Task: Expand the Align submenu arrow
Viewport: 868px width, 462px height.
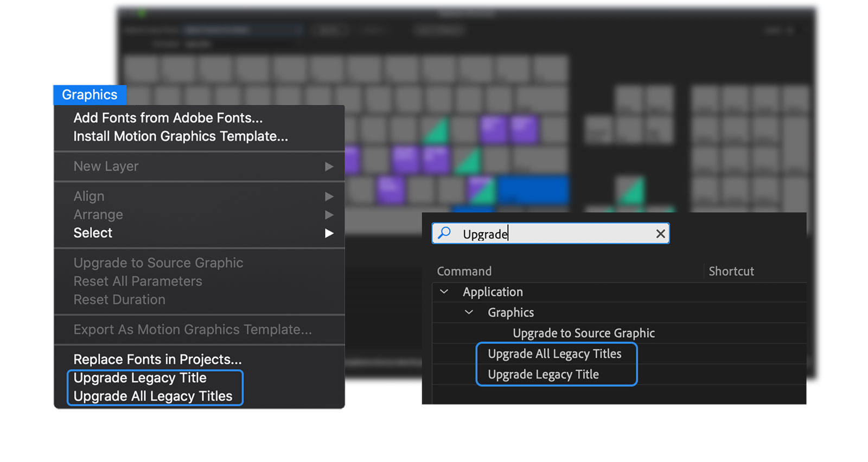Action: coord(329,197)
